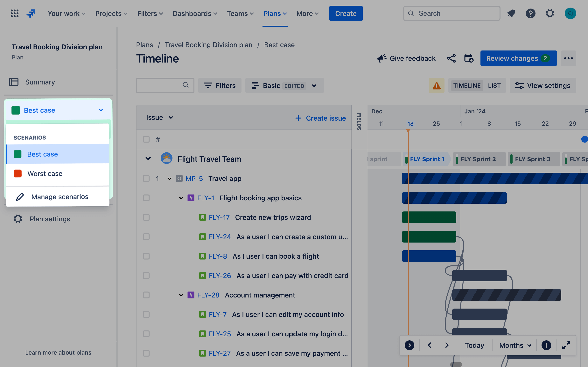Collapse the Flight Travel Team row
This screenshot has width=588, height=367.
point(148,159)
